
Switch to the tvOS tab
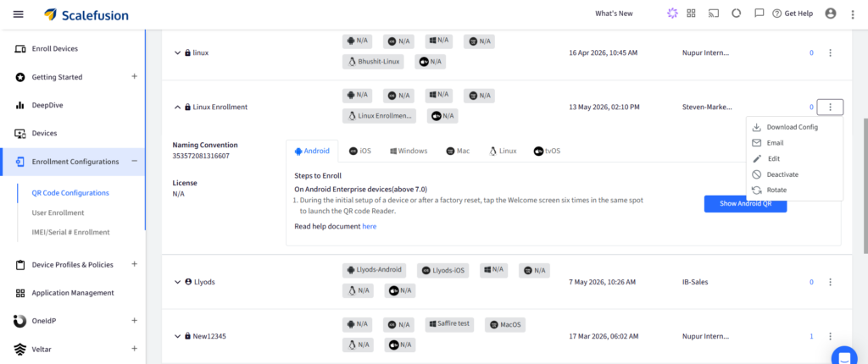547,151
